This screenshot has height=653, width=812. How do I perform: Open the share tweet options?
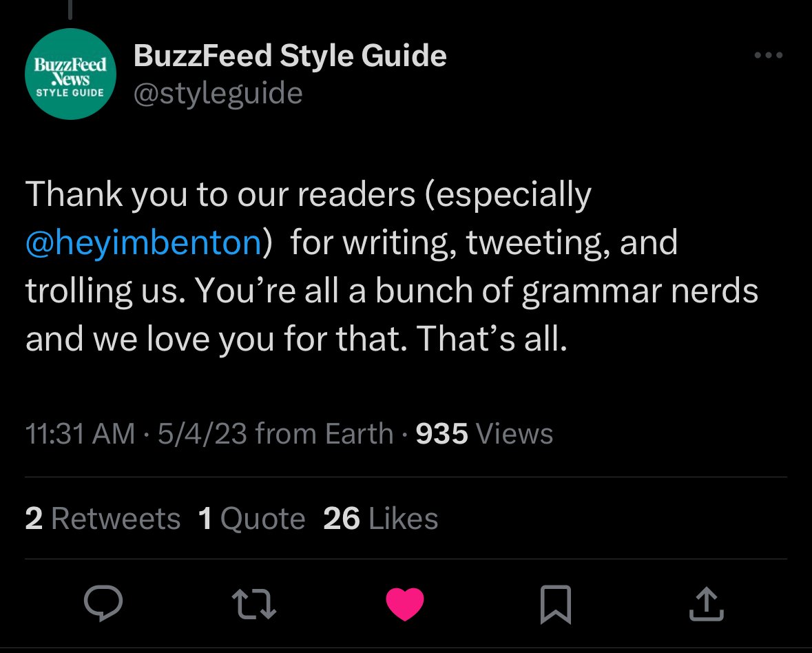706,603
